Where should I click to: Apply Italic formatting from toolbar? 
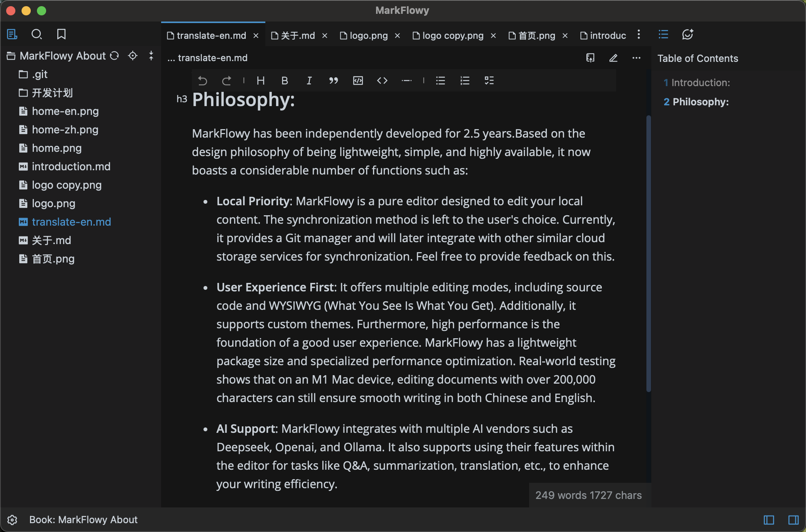(x=309, y=81)
